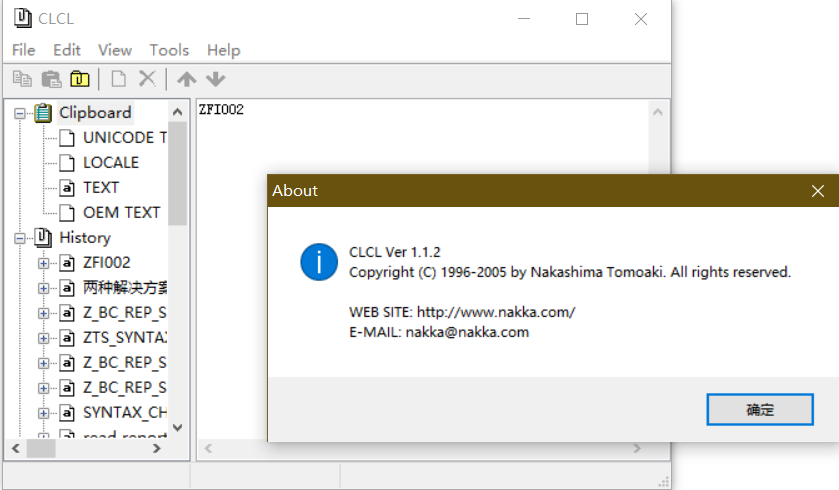Click the History tree node icon
The width and height of the screenshot is (839, 490).
coord(43,238)
